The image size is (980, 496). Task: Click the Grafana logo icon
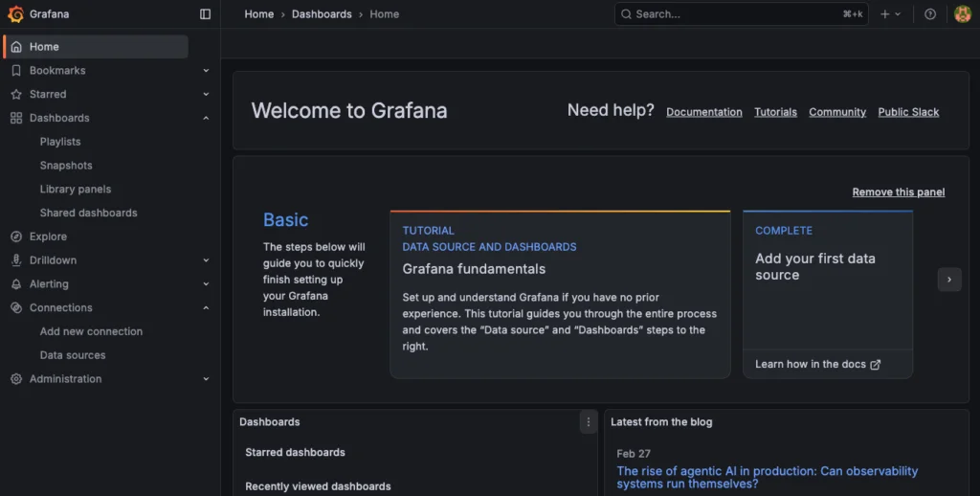tap(15, 14)
